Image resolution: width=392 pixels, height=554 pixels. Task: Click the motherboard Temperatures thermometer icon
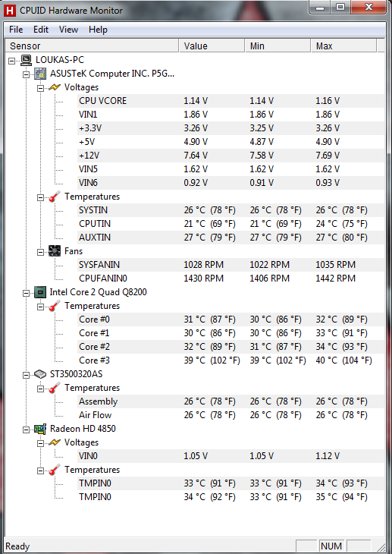point(55,197)
